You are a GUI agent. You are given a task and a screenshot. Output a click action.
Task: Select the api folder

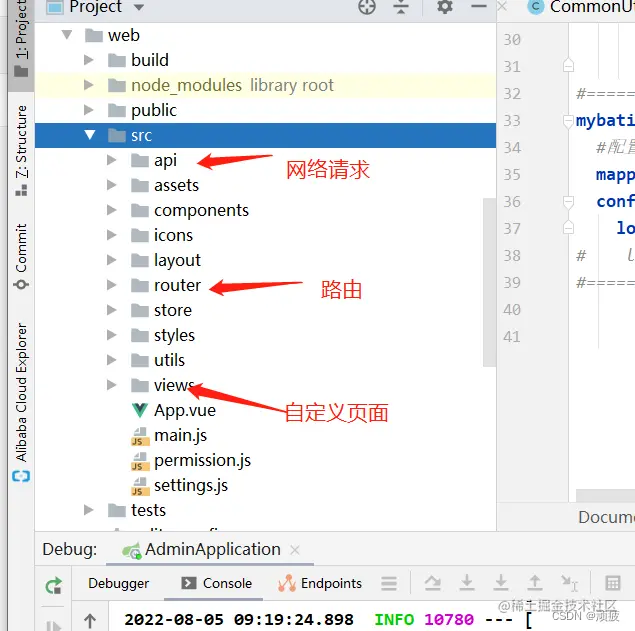[165, 160]
